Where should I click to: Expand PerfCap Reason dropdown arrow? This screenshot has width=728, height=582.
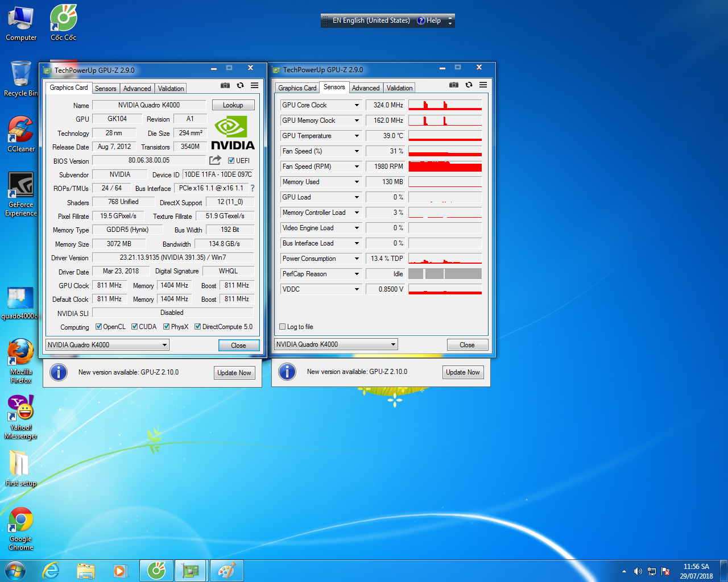[x=357, y=274]
